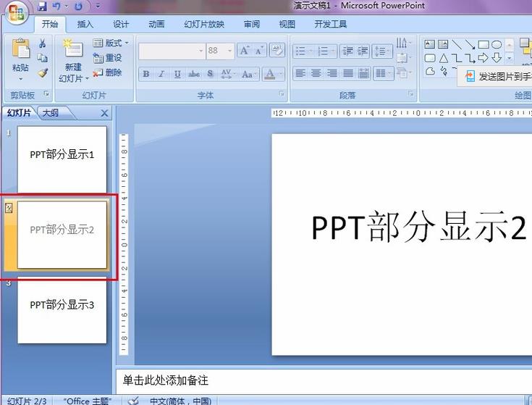Image resolution: width=532 pixels, height=405 pixels.
Task: Select the straight line shape
Action: coord(456,44)
